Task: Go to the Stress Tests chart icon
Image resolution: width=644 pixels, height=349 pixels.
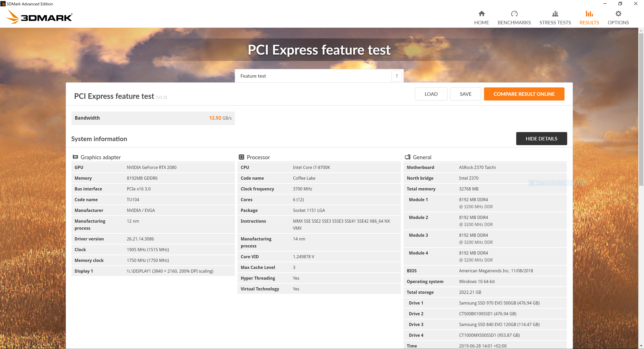Action: tap(555, 14)
